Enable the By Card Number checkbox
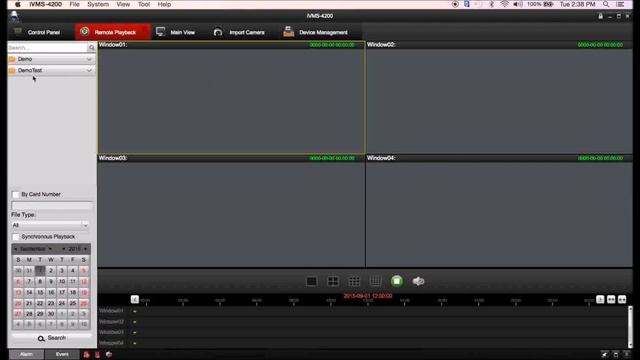640x360 pixels. pyautogui.click(x=16, y=194)
